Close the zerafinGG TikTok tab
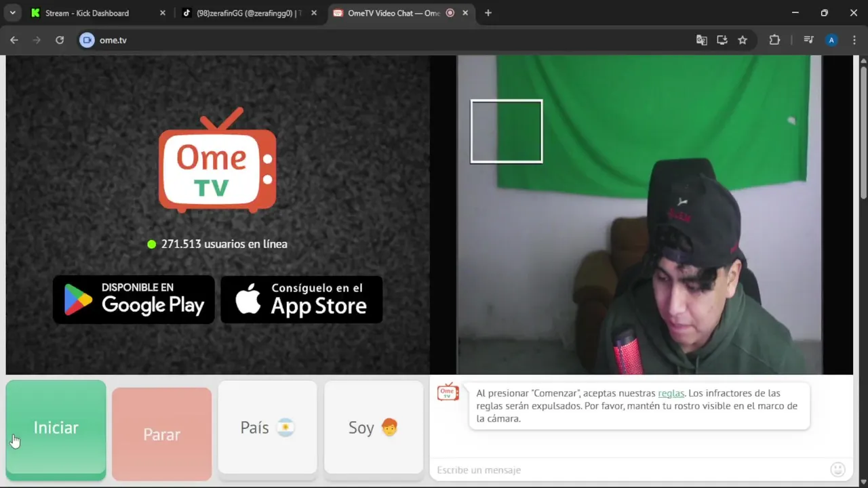Screen dimensions: 868x488 [x=314, y=13]
